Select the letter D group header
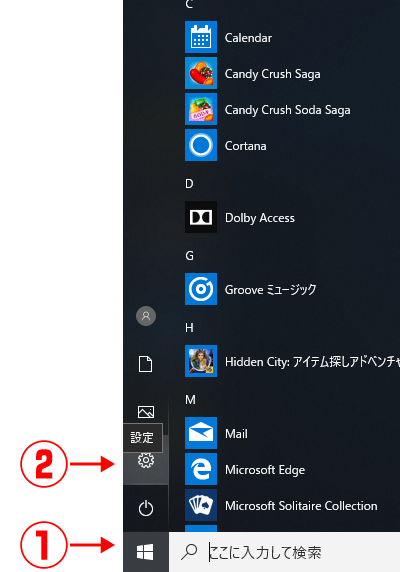 coord(189,183)
